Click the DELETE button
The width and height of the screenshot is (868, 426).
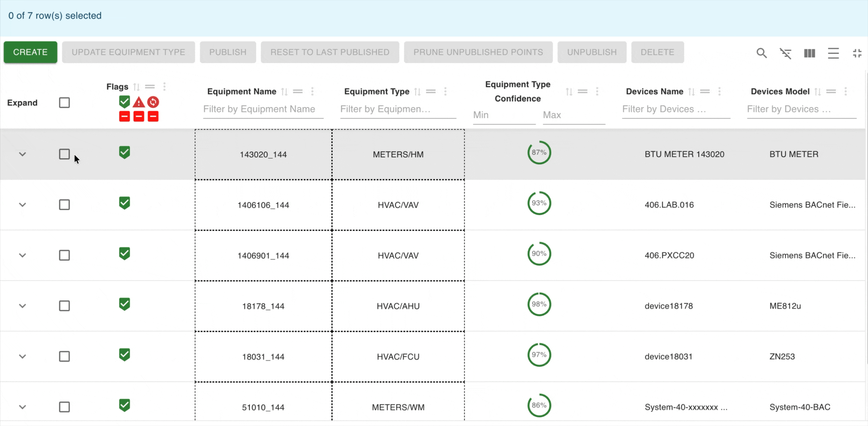pyautogui.click(x=657, y=52)
